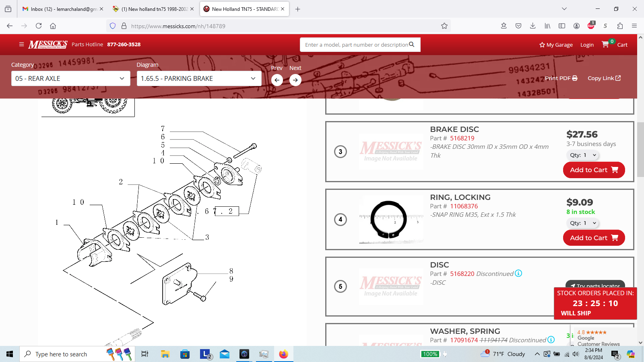The image size is (644, 362).
Task: Go to the next diagram arrow
Action: coord(295,80)
